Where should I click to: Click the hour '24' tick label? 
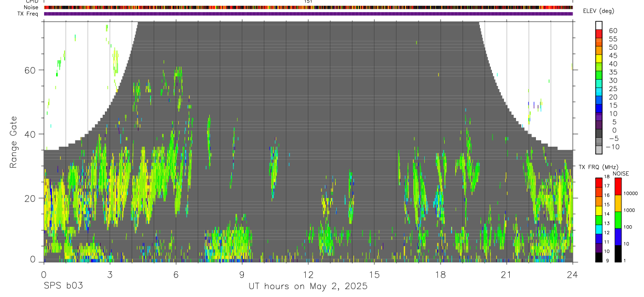point(573,274)
